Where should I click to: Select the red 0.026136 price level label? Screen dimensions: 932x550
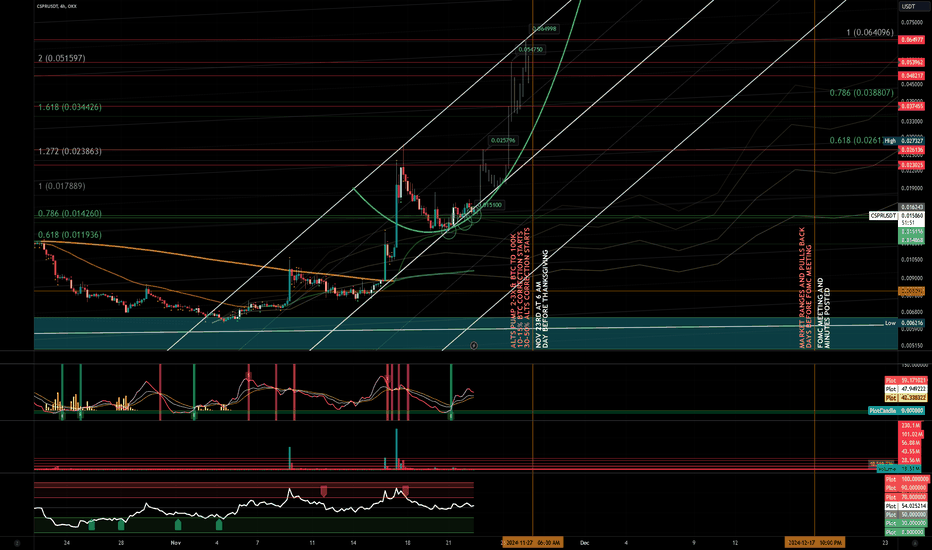tap(911, 150)
